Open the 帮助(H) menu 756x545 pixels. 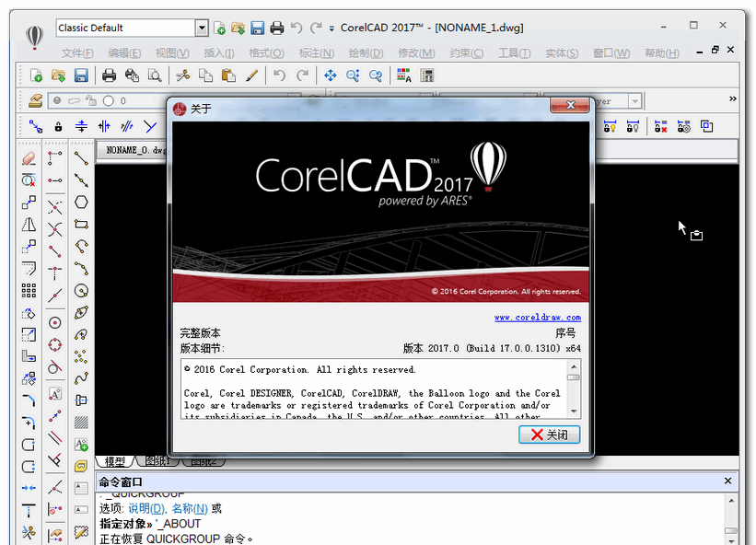[x=662, y=53]
